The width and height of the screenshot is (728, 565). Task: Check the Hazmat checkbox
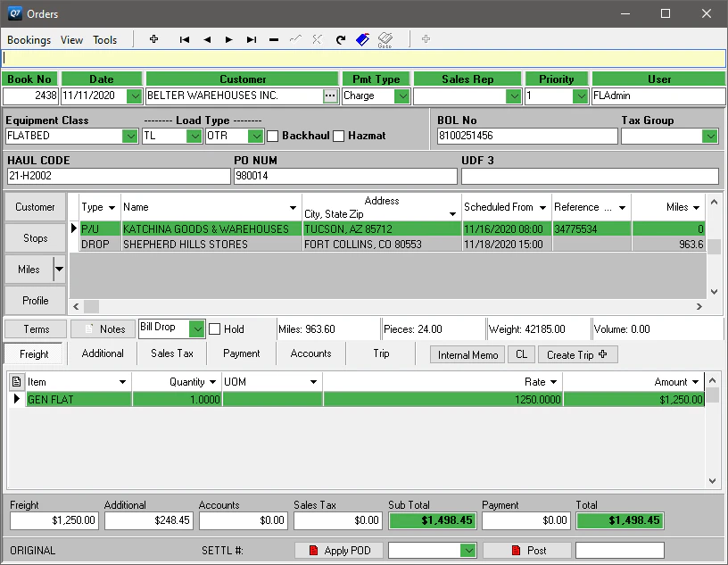tap(341, 136)
